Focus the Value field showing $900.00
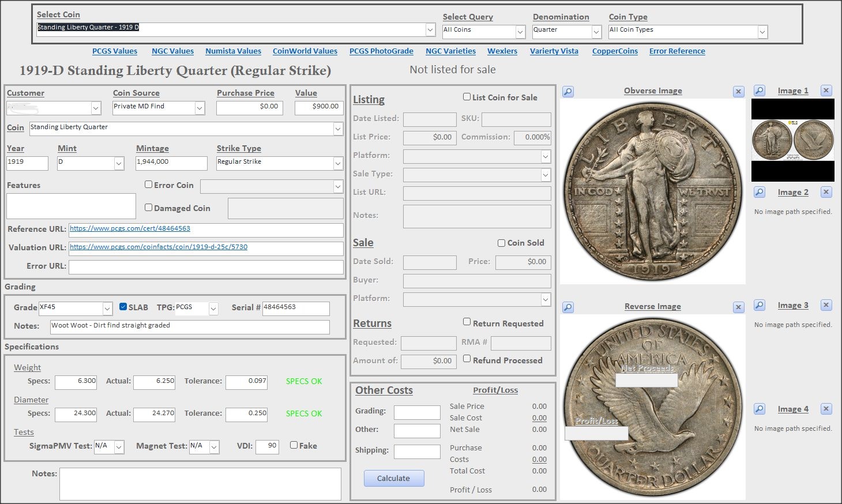 [x=319, y=108]
